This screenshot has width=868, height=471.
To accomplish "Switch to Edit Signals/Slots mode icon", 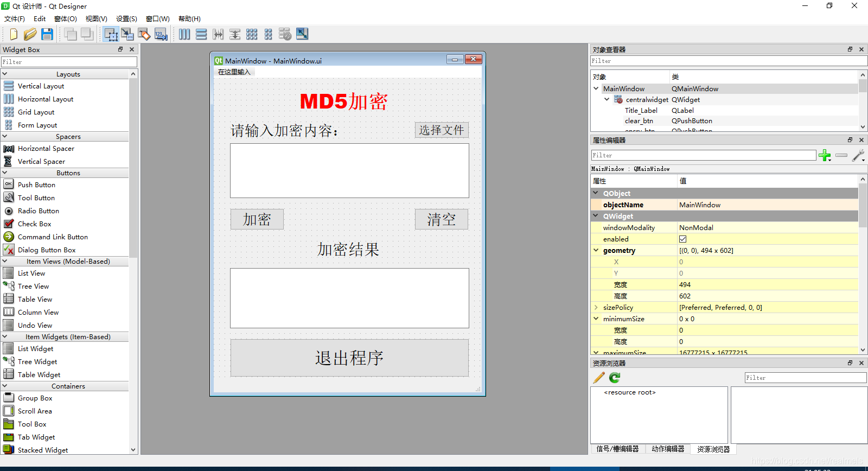I will click(127, 34).
